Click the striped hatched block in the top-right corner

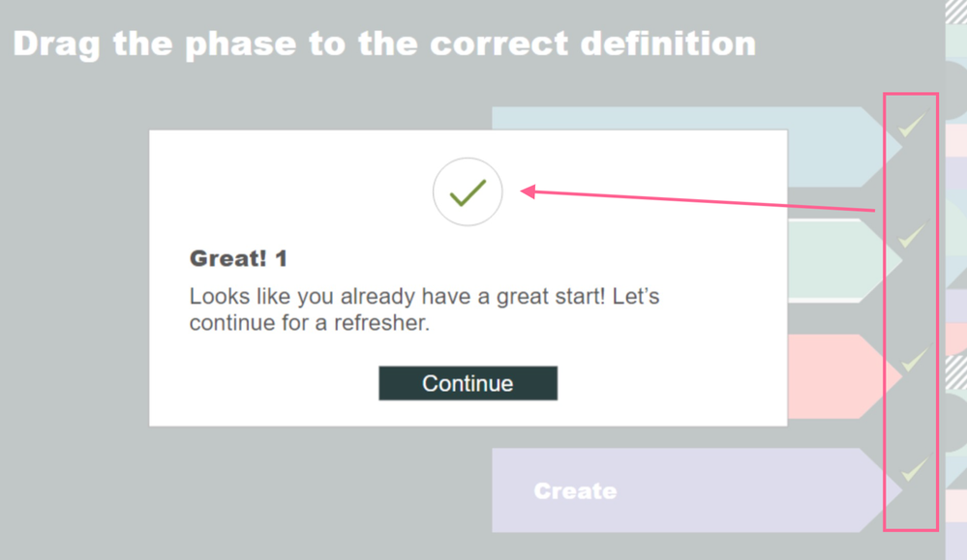coord(955,11)
